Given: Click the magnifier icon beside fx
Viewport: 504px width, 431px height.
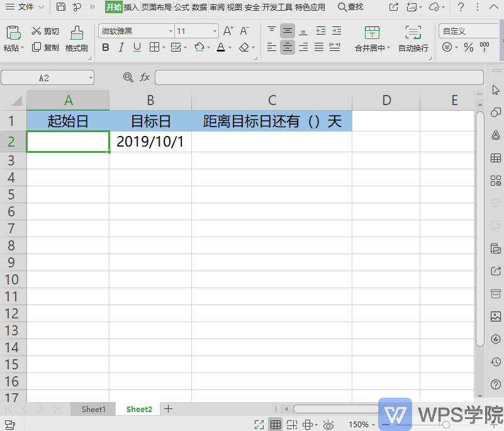Looking at the screenshot, I should point(128,77).
